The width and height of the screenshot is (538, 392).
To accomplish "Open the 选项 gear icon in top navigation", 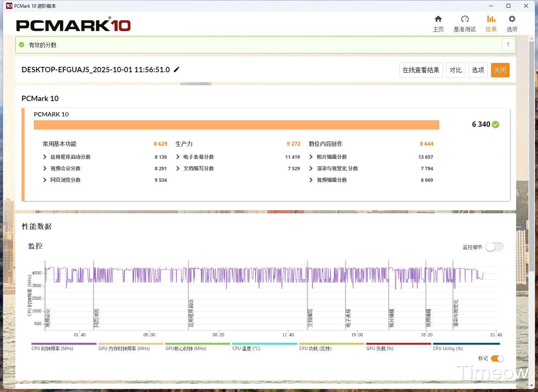I will [x=511, y=19].
